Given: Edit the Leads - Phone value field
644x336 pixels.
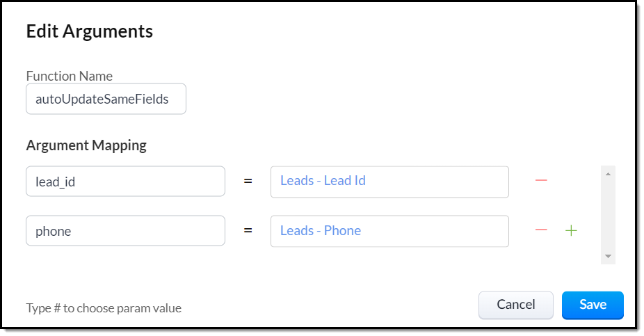Looking at the screenshot, I should [x=389, y=231].
